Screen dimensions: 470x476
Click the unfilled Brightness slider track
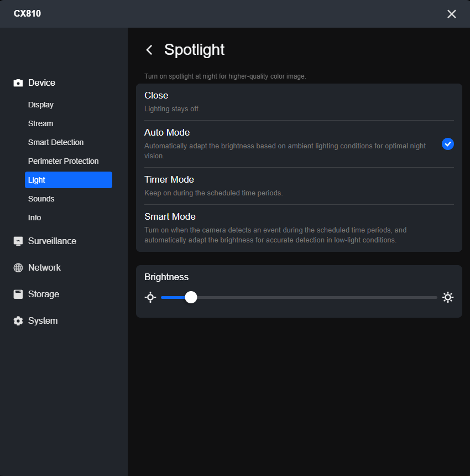click(x=317, y=298)
